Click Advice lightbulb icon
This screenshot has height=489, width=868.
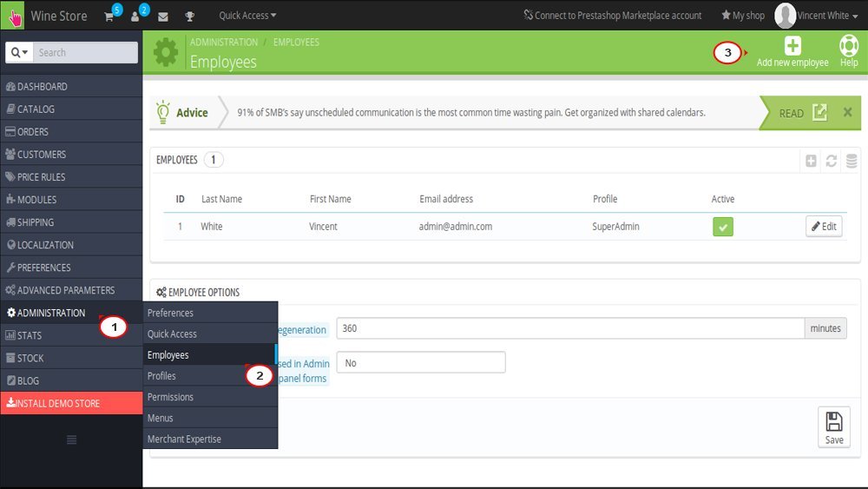(x=163, y=112)
